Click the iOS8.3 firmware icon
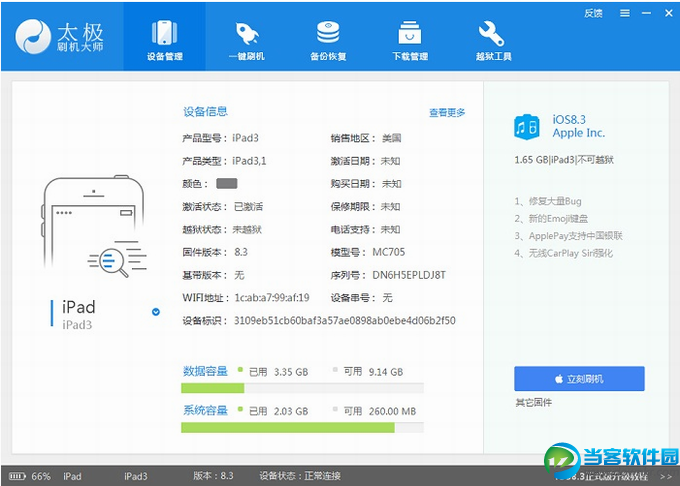The image size is (680, 486). 526,127
